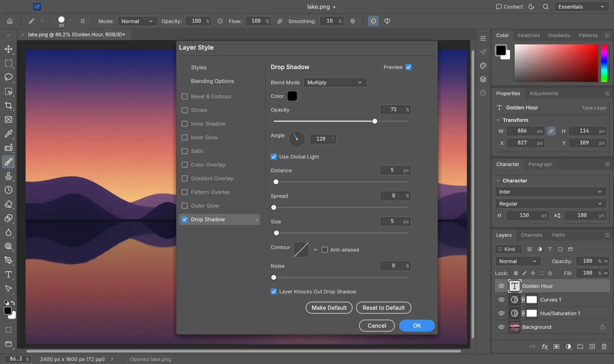The width and height of the screenshot is (614, 364).
Task: Open the Blend Mode Multiply dropdown
Action: (x=335, y=83)
